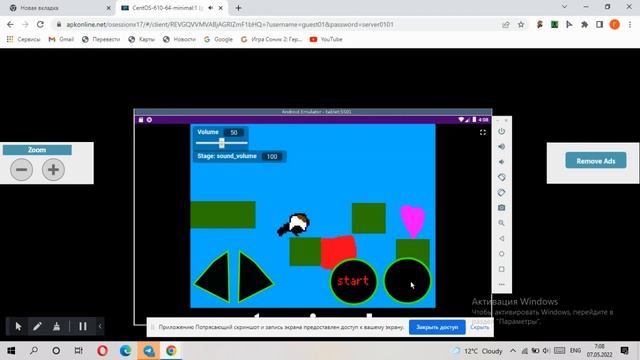Click the emulator power icon
Image resolution: width=640 pixels, height=360 pixels.
502,131
